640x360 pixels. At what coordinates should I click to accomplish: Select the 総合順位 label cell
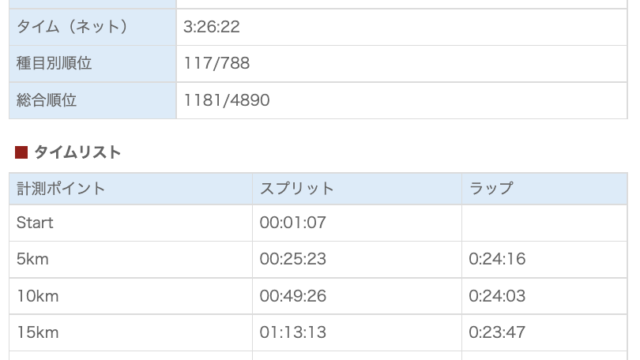click(x=93, y=100)
